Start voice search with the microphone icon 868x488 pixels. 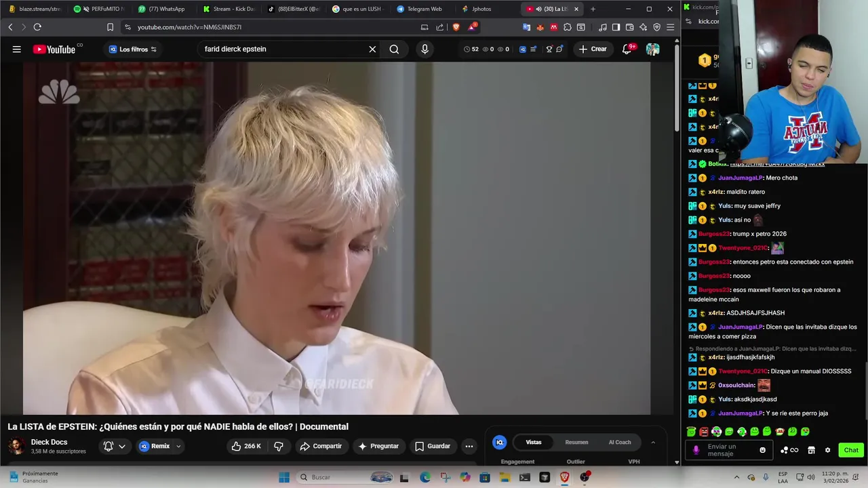(425, 49)
